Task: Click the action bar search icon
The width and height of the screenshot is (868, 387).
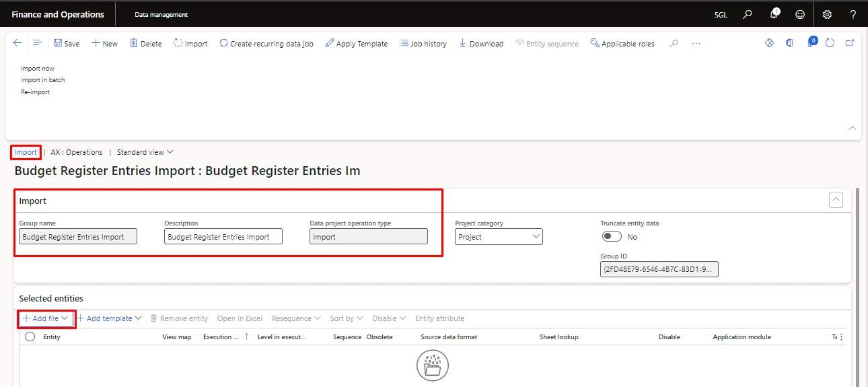Action: [674, 43]
